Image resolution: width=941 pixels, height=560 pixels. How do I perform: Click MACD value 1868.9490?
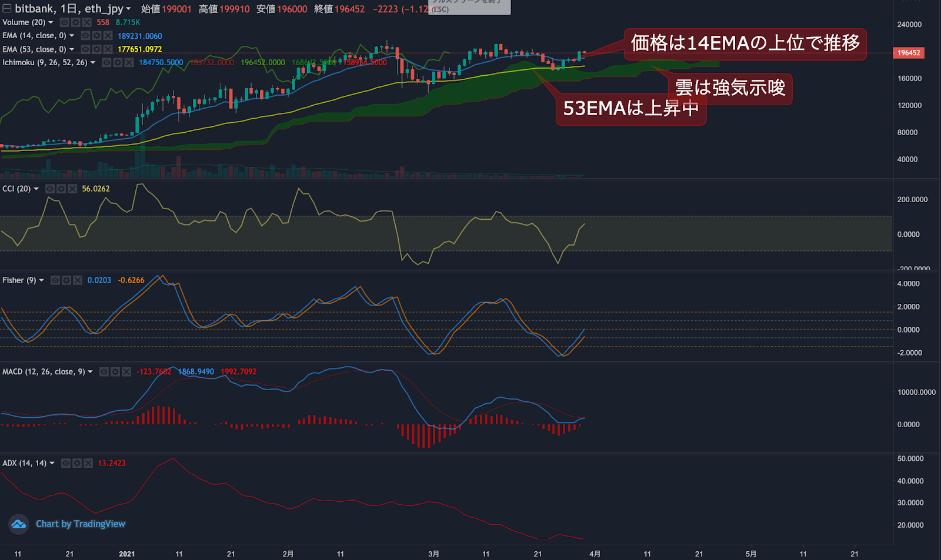coord(196,372)
